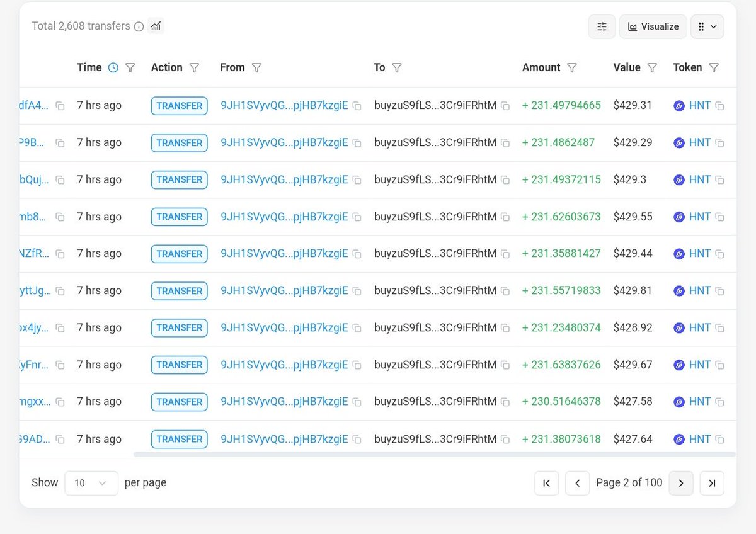Copy signature of the $429.55 row
The image size is (756, 534).
coord(60,217)
